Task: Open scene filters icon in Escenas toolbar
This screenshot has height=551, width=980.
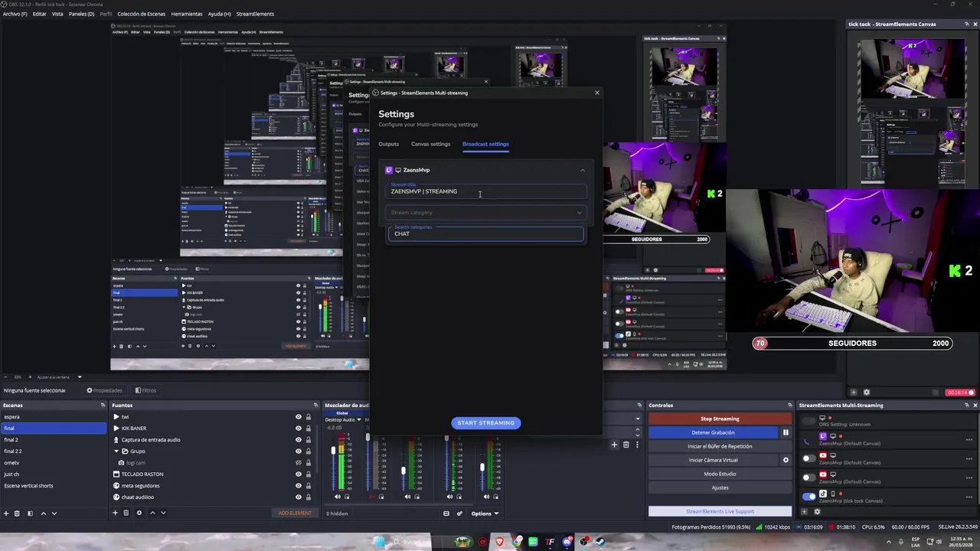Action: pyautogui.click(x=31, y=513)
